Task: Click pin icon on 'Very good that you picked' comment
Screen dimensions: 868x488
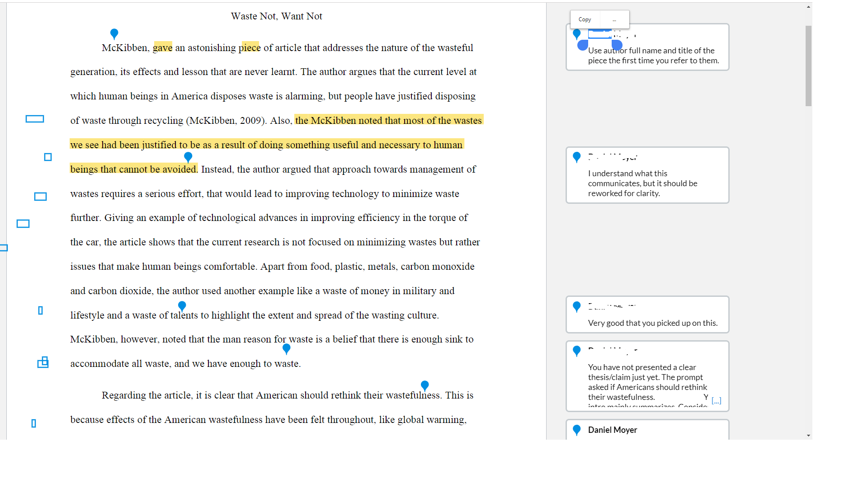Action: coord(576,307)
